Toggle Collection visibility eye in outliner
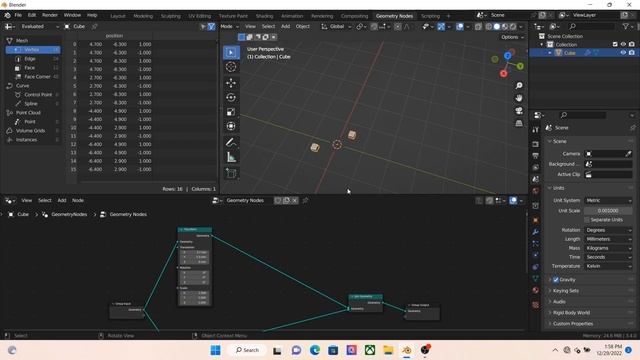Image resolution: width=640 pixels, height=360 pixels. [x=623, y=44]
